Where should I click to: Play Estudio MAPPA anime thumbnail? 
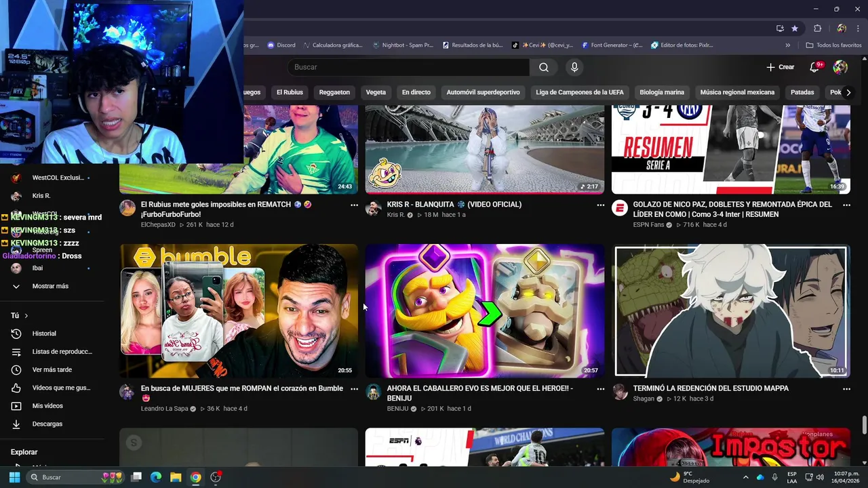(731, 311)
